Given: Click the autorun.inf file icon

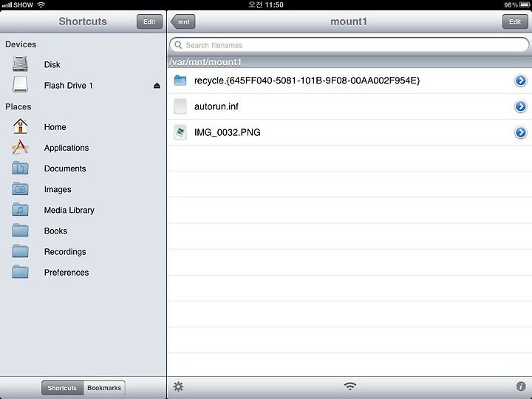Looking at the screenshot, I should (180, 106).
